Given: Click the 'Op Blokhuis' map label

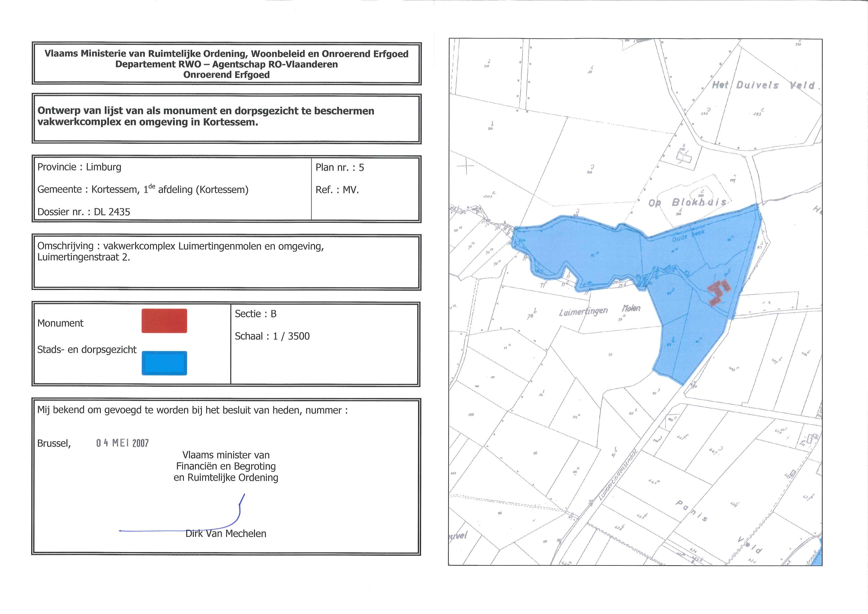Looking at the screenshot, I should coord(687,203).
